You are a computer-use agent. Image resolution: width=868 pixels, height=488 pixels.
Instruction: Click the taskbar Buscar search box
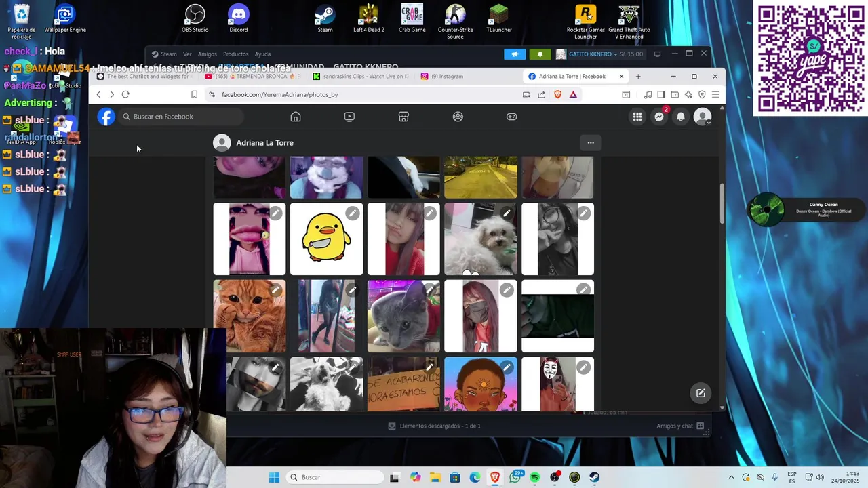[x=335, y=477]
